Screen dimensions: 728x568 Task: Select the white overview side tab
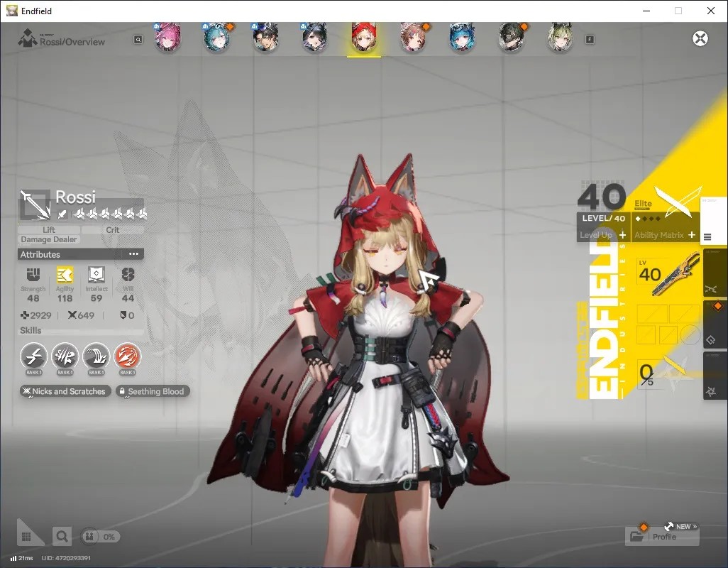pyautogui.click(x=713, y=220)
